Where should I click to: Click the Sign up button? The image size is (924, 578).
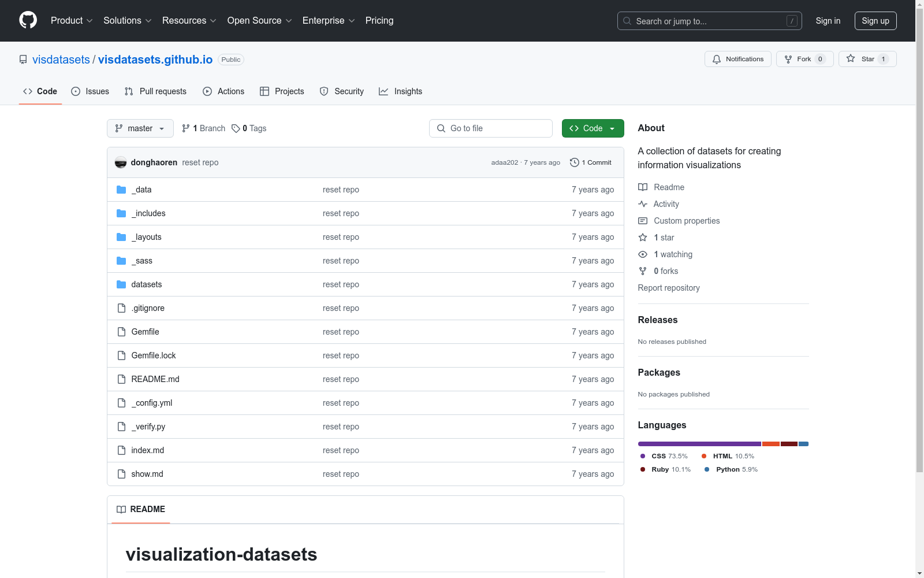(875, 21)
